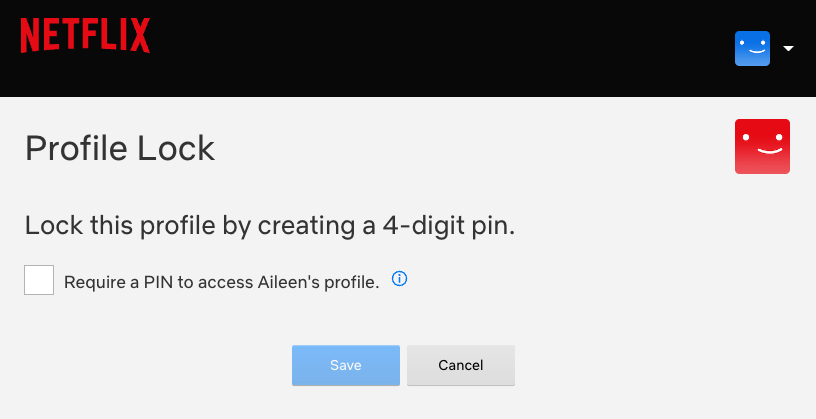The image size is (816, 419).
Task: Open profile menu using the white down arrow
Action: pos(788,48)
